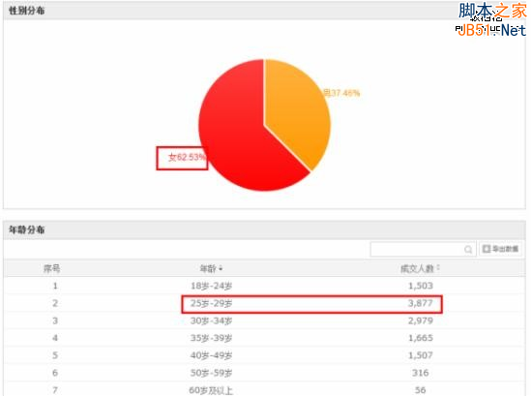Click the JB51.Net logo text
Viewport: 532px width, 396px height.
pos(491,30)
